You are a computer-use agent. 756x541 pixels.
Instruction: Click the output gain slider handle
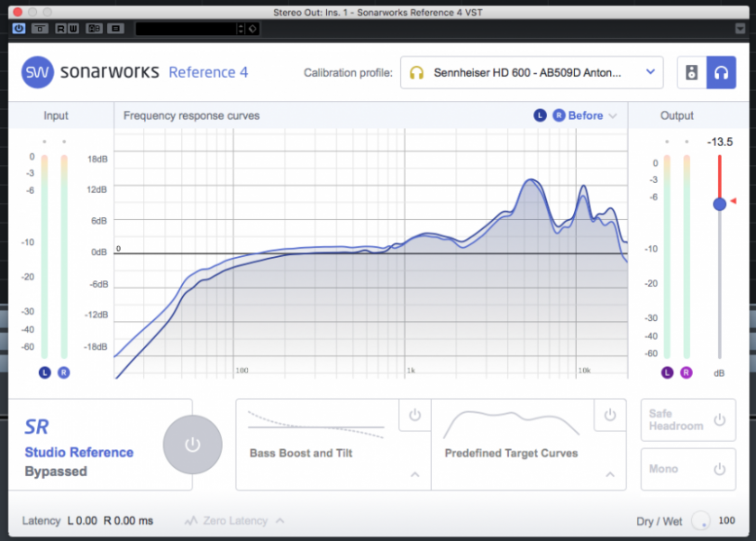click(x=719, y=204)
